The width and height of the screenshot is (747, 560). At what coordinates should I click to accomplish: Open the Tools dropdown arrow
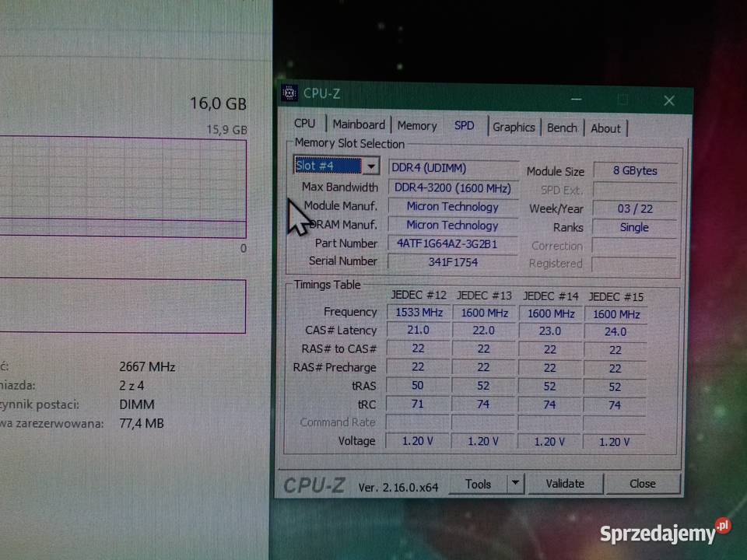(515, 483)
